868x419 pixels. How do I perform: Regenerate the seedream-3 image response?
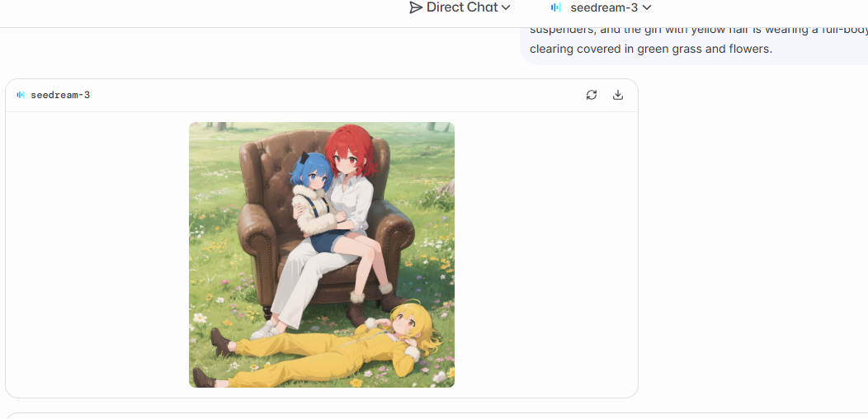[592, 95]
